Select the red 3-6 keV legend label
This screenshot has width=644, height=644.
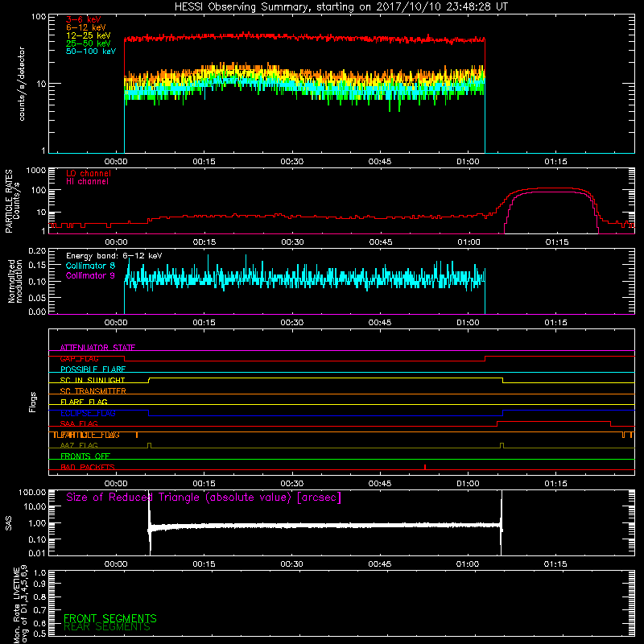[x=84, y=19]
